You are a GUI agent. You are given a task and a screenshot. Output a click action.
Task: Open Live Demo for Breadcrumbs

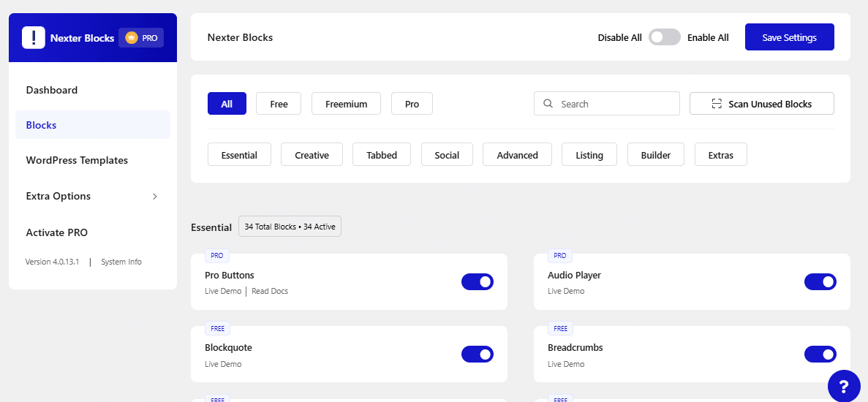click(x=566, y=364)
